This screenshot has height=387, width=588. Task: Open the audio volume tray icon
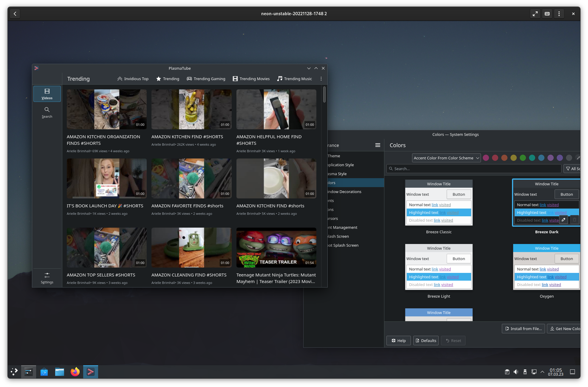[516, 372]
